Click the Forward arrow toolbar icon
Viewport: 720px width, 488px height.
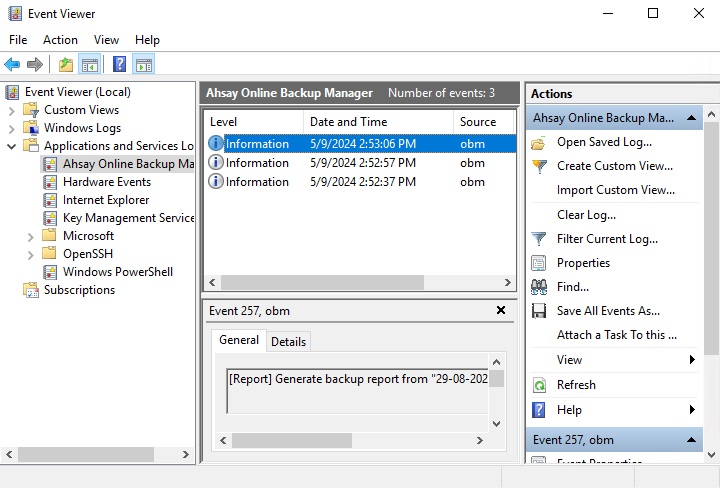(x=35, y=65)
